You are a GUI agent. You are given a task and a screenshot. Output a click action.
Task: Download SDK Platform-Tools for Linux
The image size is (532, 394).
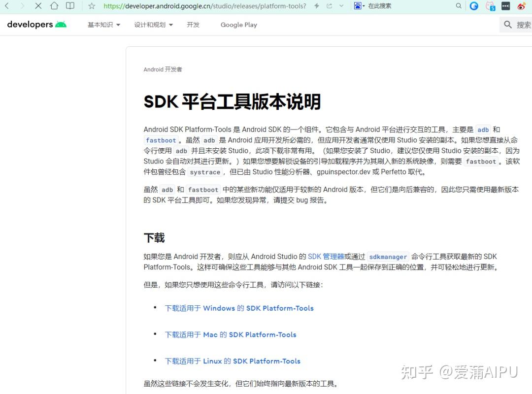point(232,361)
